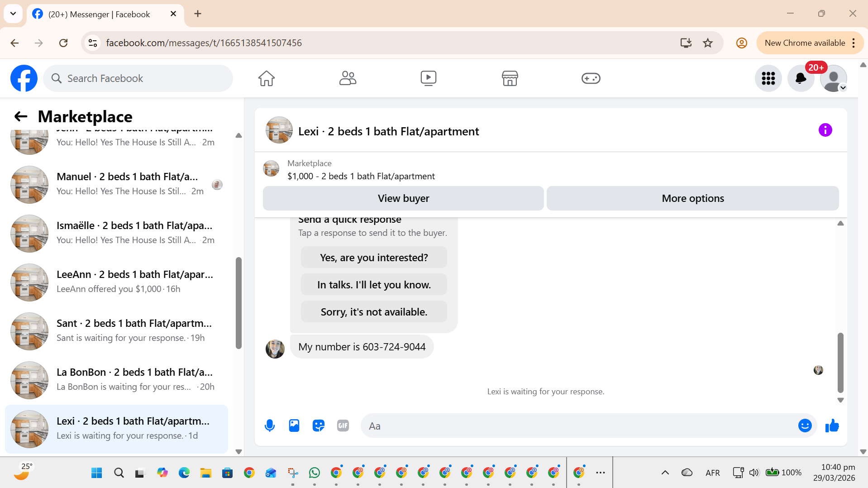This screenshot has height=488, width=868.
Task: Open the Marketplace storefront icon
Action: coord(510,78)
